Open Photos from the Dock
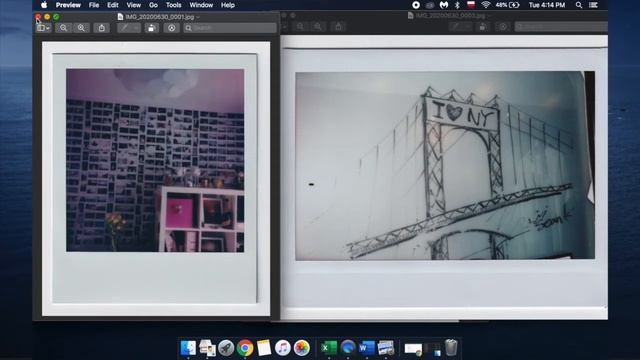This screenshot has width=640, height=360. click(x=302, y=348)
